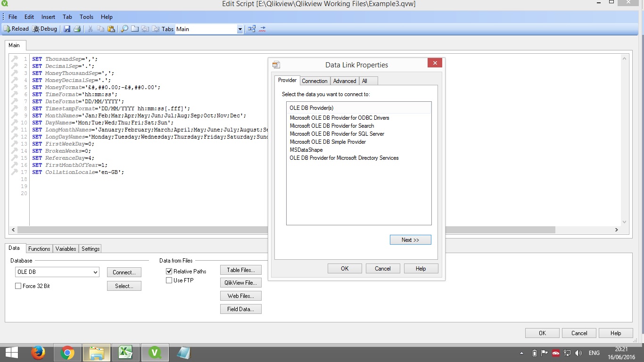The height and width of the screenshot is (362, 644).
Task: Open the Functions tab in bottom panel
Action: pos(39,249)
